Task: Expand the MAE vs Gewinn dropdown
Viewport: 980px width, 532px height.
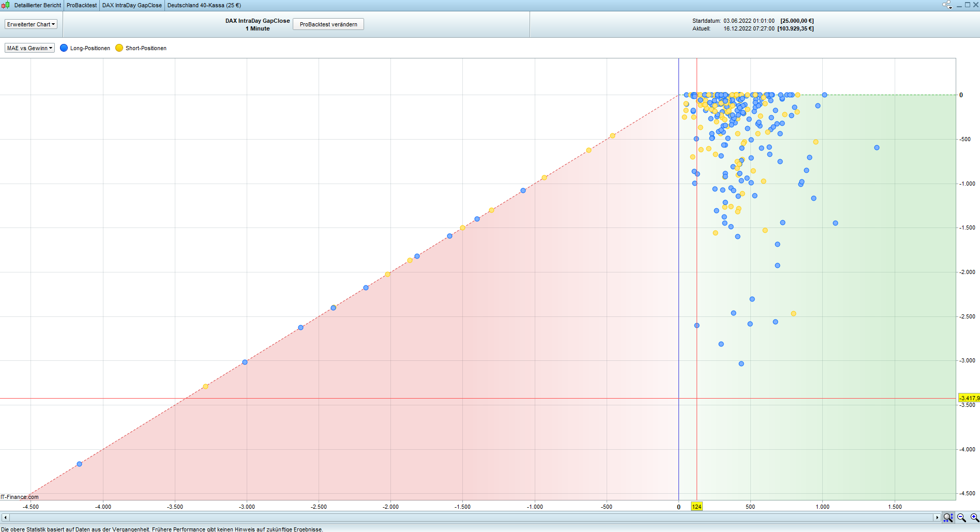Action: pos(29,48)
